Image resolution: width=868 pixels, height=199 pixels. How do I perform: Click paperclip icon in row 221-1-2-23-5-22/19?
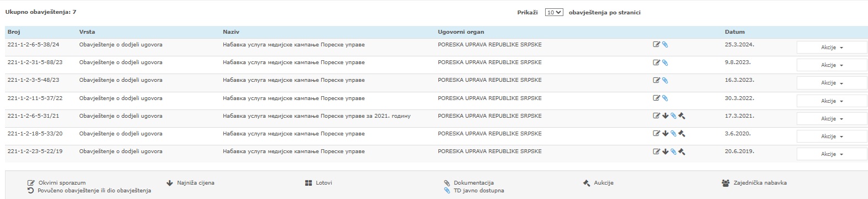pos(673,151)
